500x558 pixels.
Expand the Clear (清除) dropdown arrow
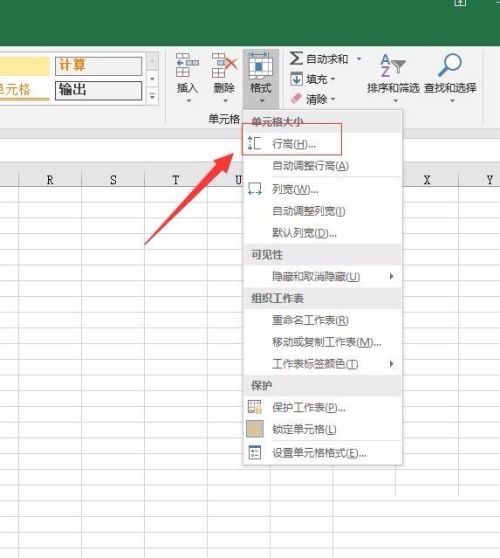(333, 99)
